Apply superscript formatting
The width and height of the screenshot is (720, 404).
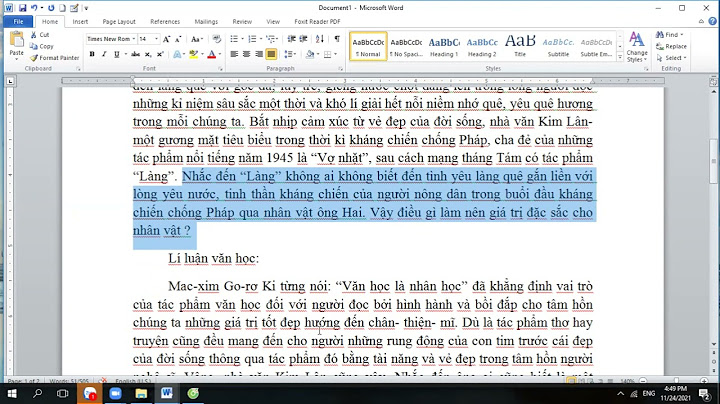tap(160, 54)
